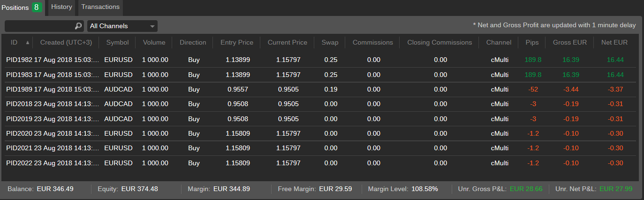Sort by the Created (UTC+3) column
Screen dimensions: 644x200
[x=66, y=42]
